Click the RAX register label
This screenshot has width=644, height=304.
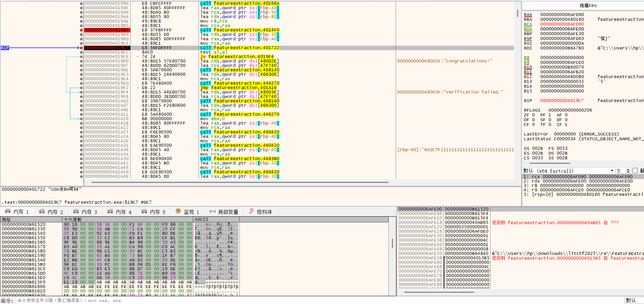coord(528,15)
